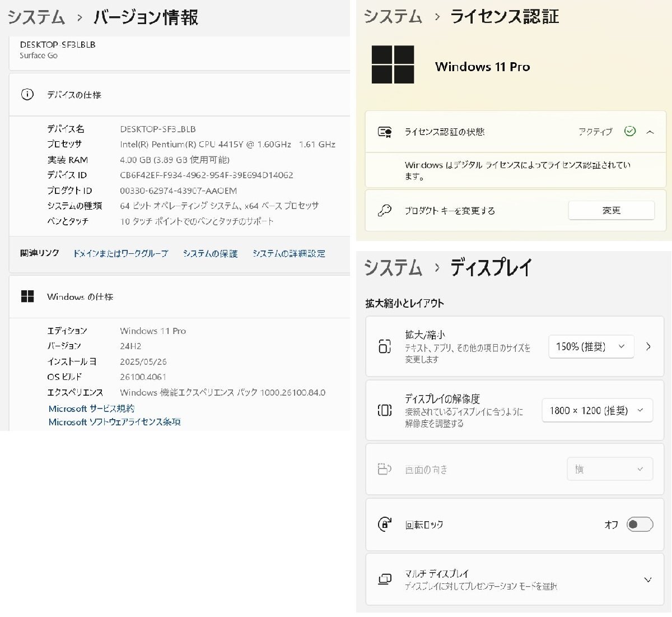Open Microsoft ソフトウェアライセンス条項 link
672x617 pixels.
point(114,422)
